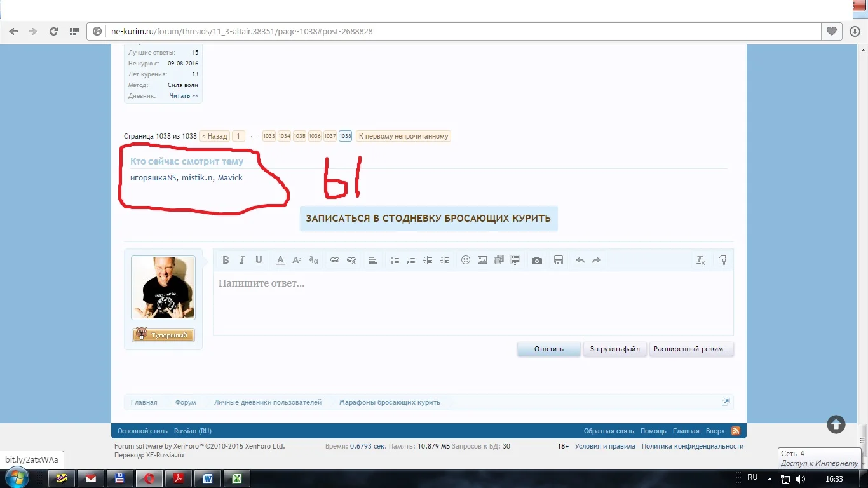Click the Unlink icon

click(x=351, y=260)
